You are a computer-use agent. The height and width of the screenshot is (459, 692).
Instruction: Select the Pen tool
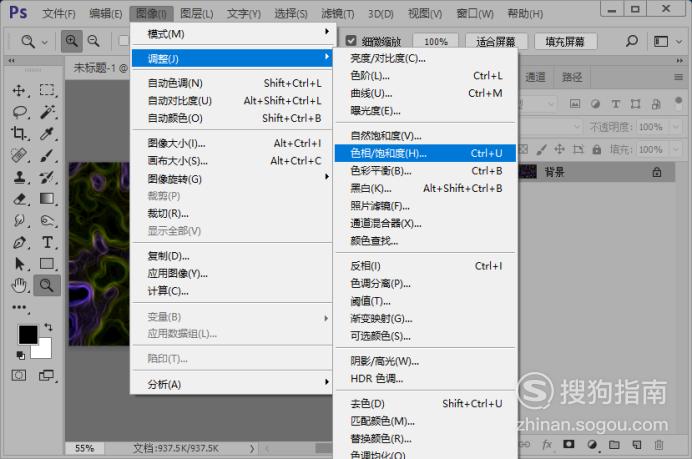click(x=19, y=242)
